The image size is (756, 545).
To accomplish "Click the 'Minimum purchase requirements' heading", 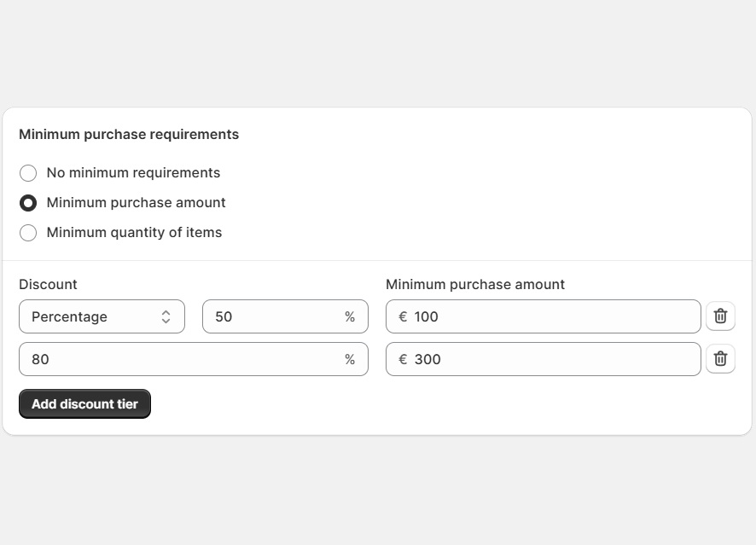I will [129, 135].
